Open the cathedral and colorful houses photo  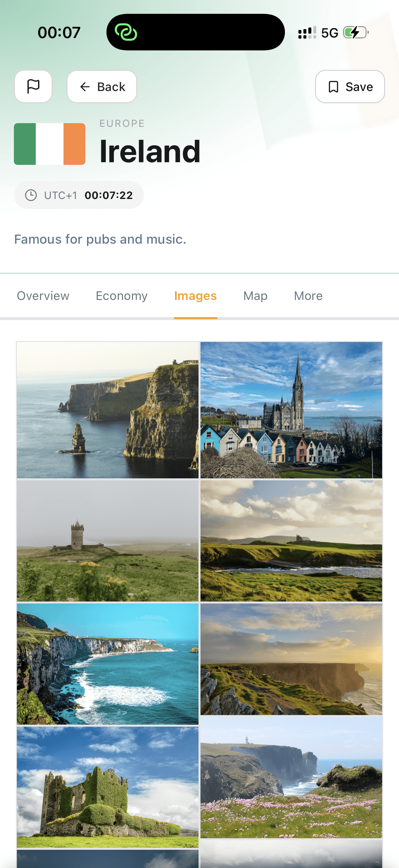click(291, 410)
